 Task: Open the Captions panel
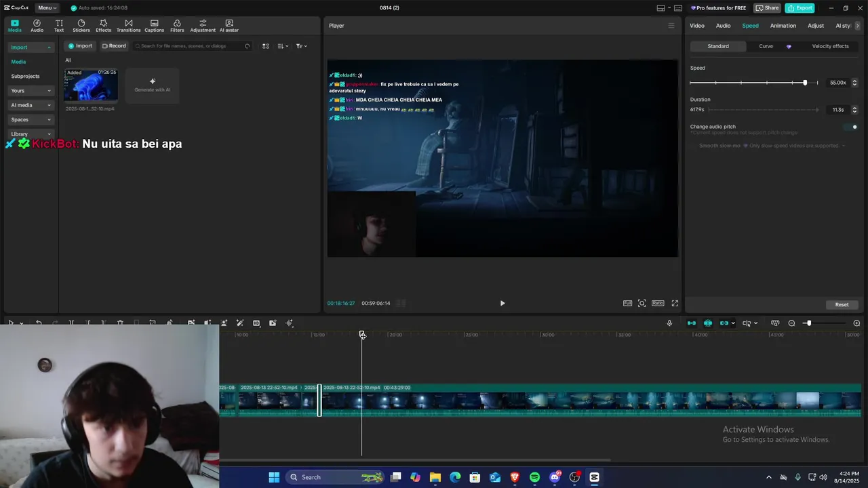(x=154, y=26)
